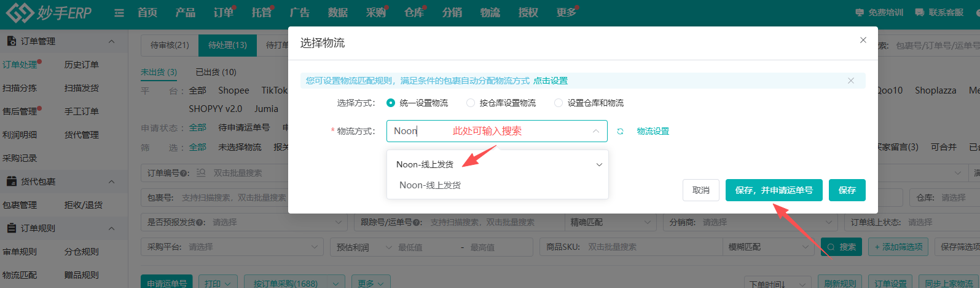Select 统一设置物流 radio option
This screenshot has height=288, width=980.
417,103
